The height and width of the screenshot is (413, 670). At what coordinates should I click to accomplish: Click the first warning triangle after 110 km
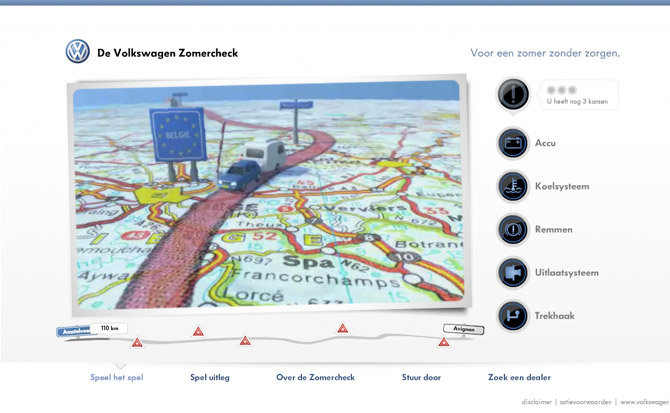pyautogui.click(x=137, y=342)
